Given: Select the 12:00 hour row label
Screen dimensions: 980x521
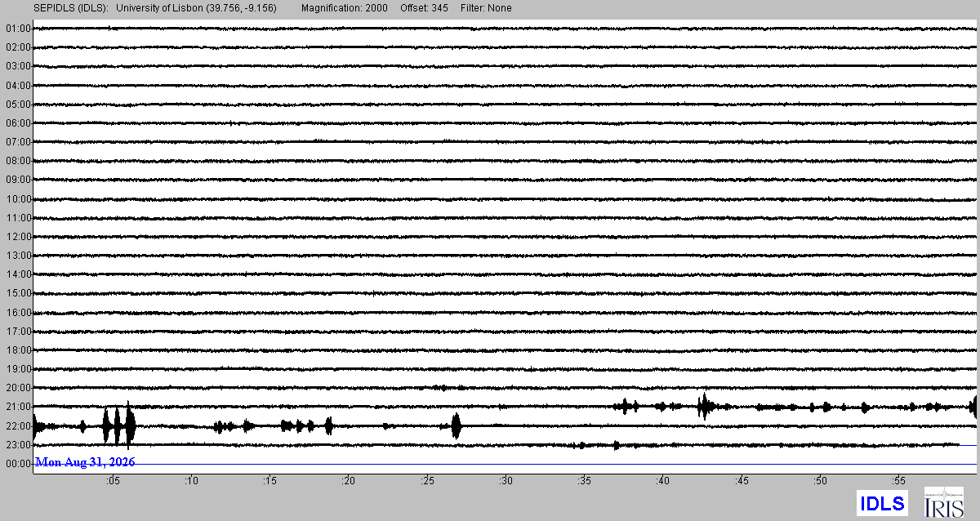Looking at the screenshot, I should pyautogui.click(x=18, y=237).
